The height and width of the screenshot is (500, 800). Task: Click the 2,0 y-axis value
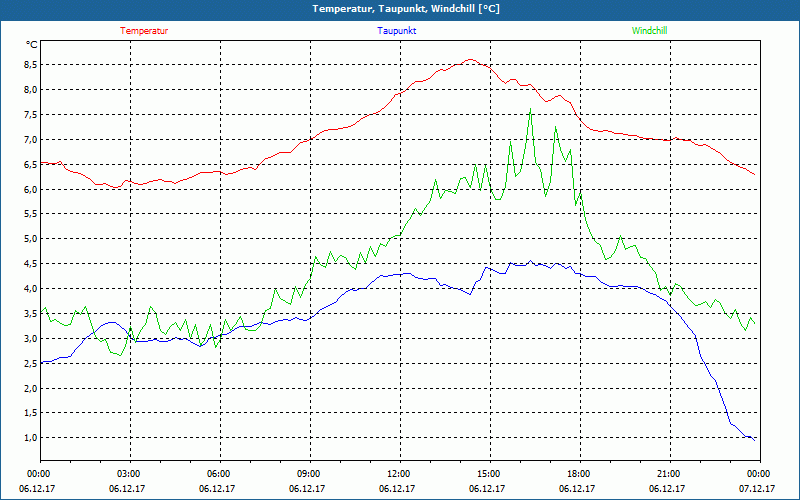tap(31, 388)
